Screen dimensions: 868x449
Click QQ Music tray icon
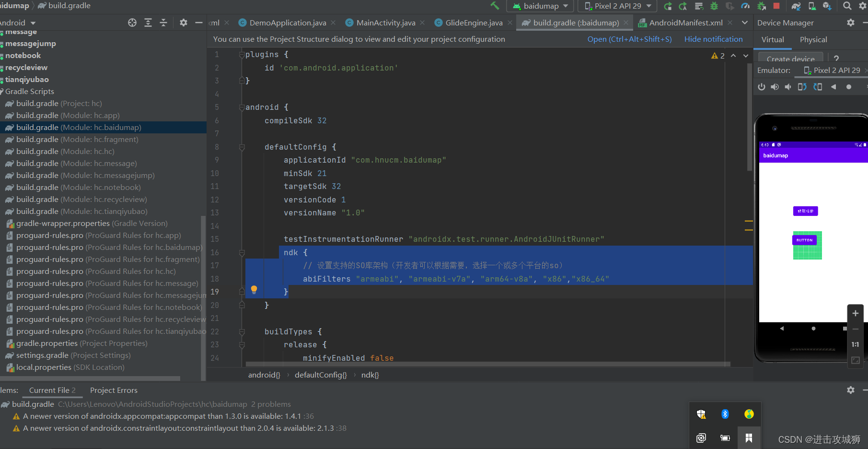pos(749,414)
